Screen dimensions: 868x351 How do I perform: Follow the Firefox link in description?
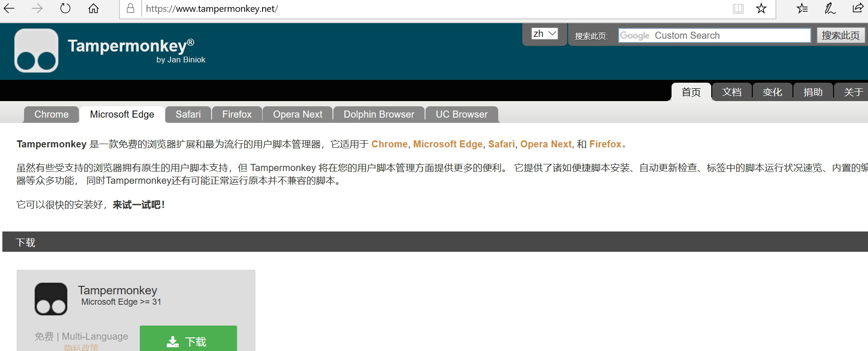pyautogui.click(x=605, y=144)
